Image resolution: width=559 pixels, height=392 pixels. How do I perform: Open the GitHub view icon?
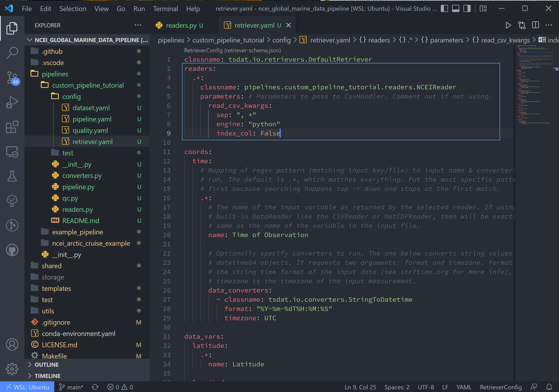(x=12, y=250)
